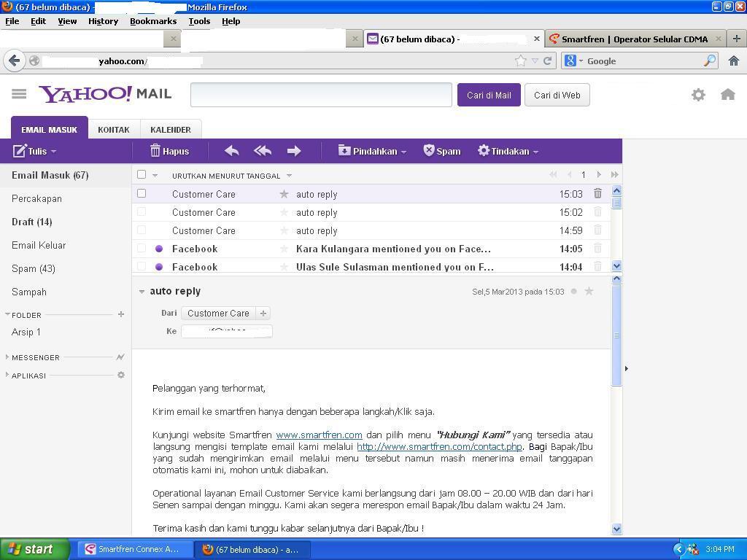This screenshot has height=560, width=747.
Task: Open the hamburger menu beside Yahoo logo
Action: 20,94
